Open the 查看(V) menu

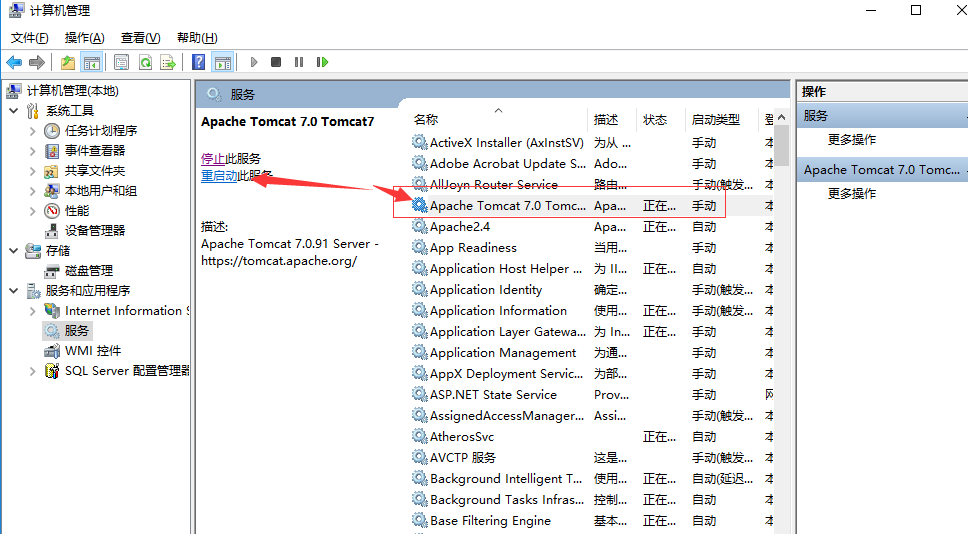(x=141, y=38)
